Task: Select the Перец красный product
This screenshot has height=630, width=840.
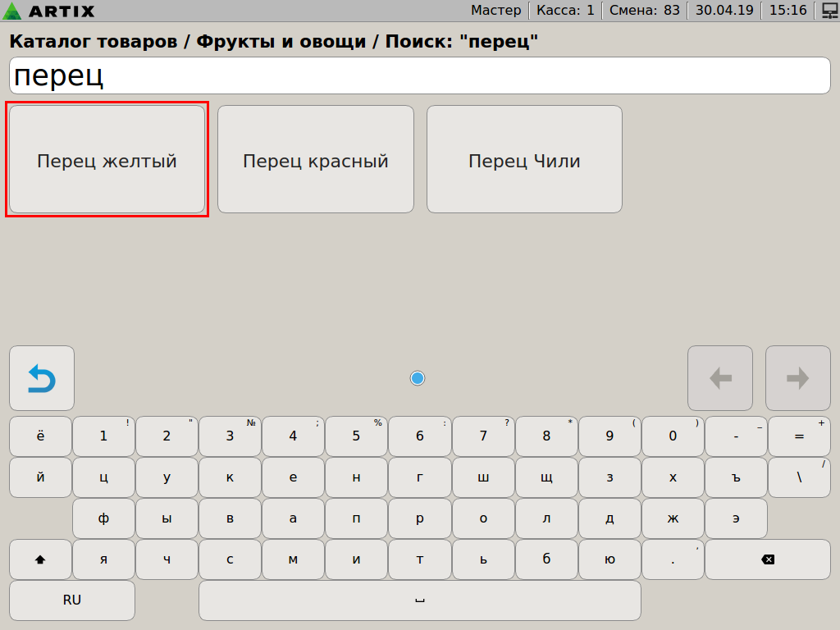Action: point(316,160)
